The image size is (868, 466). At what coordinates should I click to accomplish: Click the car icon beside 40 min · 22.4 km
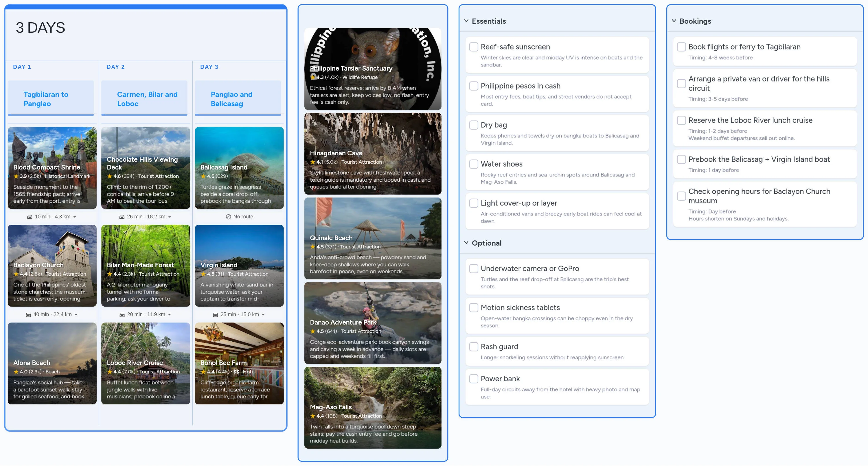pyautogui.click(x=28, y=315)
